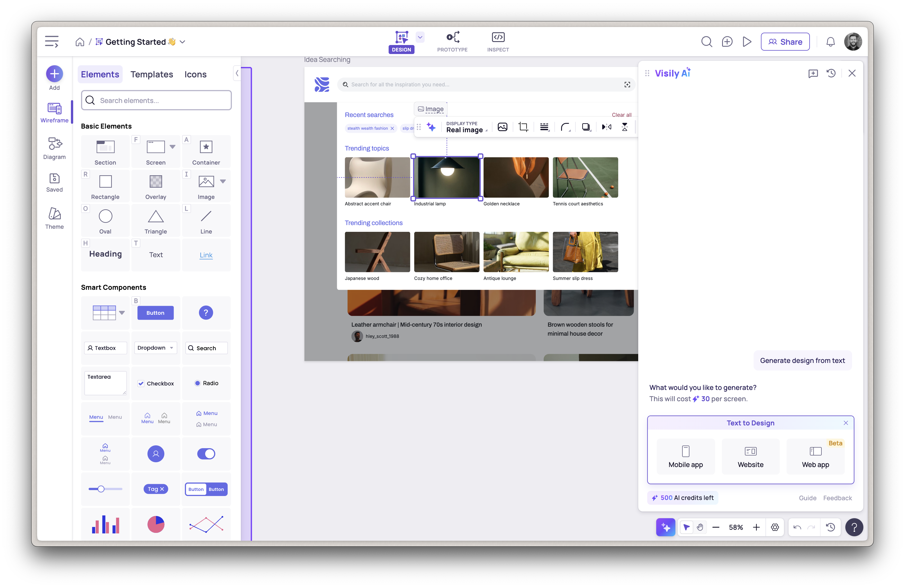
Task: Switch to the Templates tab
Action: tap(151, 75)
